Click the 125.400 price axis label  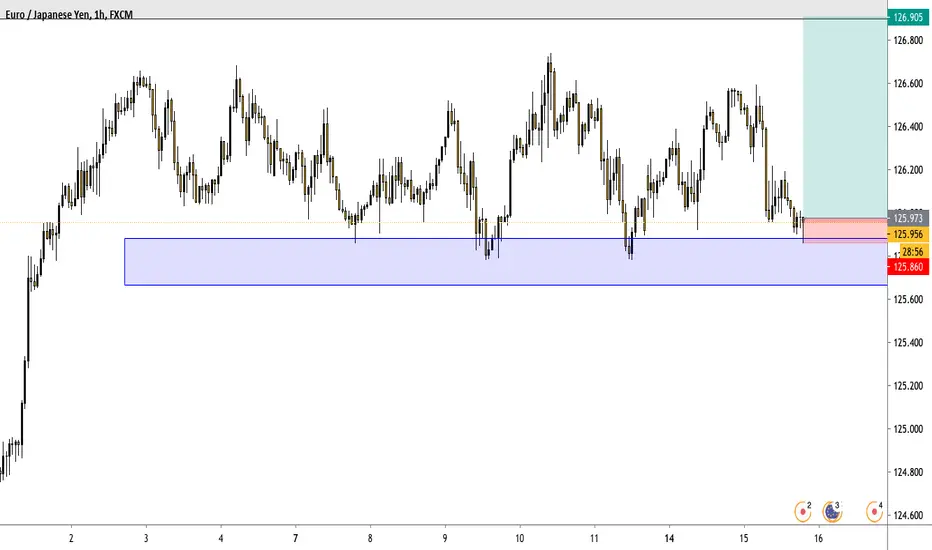[x=908, y=342]
